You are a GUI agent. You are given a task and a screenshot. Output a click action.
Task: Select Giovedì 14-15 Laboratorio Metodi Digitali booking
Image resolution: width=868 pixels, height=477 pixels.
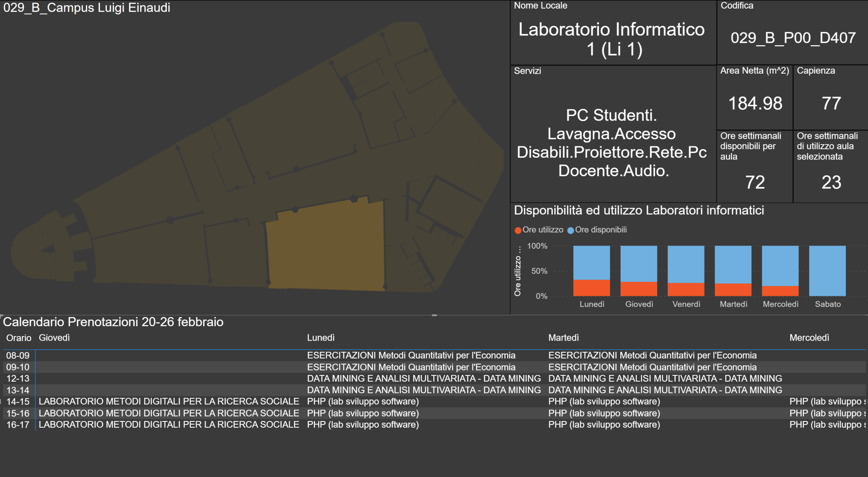(169, 402)
